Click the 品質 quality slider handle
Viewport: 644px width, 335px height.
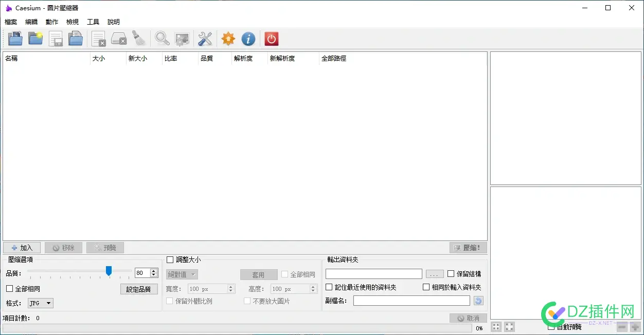pyautogui.click(x=109, y=271)
